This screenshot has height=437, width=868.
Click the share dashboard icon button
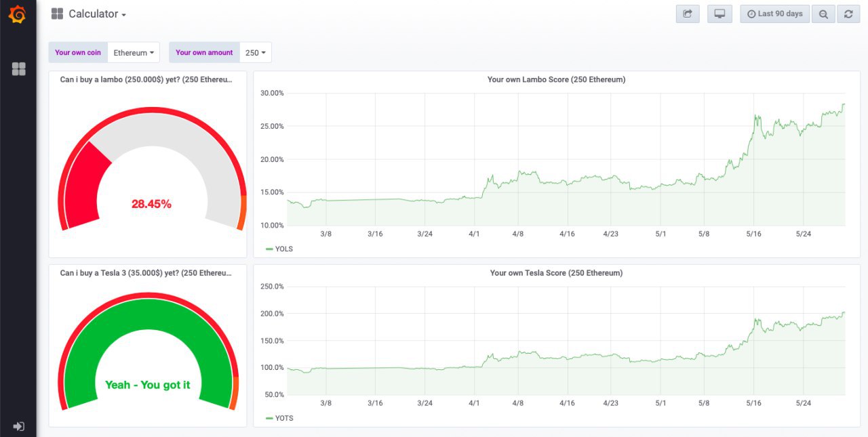pyautogui.click(x=688, y=14)
